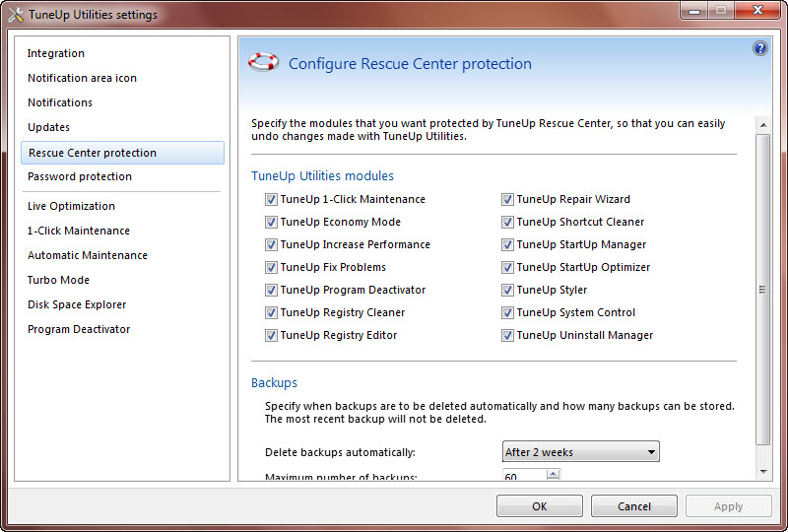Viewport: 788px width, 532px height.
Task: Disable TuneUp Styler protection checkbox
Action: [507, 290]
